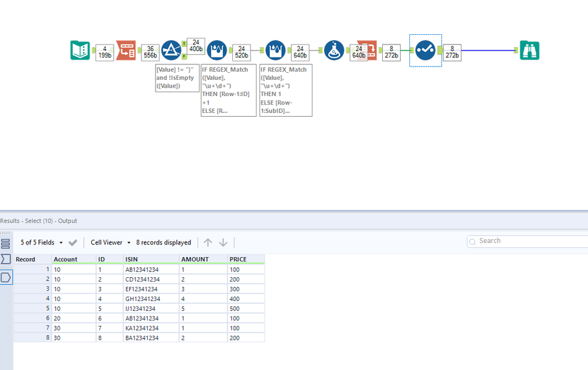This screenshot has width=588, height=370.
Task: Click the ELSE [Row-1:SubID] formula annotation
Action: (x=286, y=90)
